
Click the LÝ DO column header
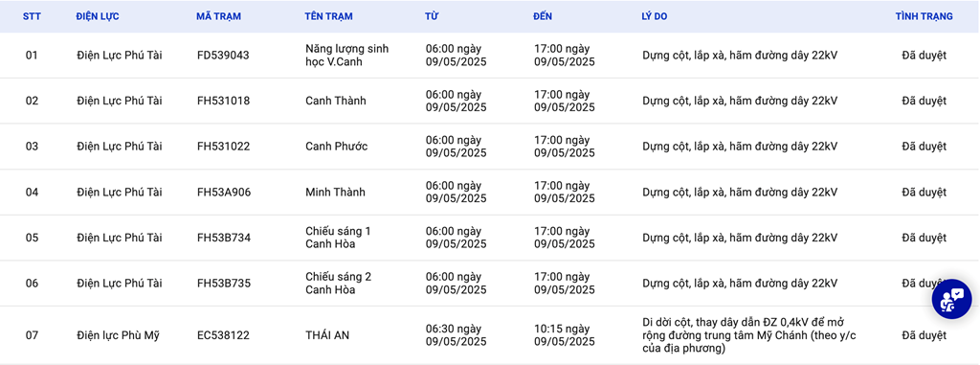click(655, 16)
